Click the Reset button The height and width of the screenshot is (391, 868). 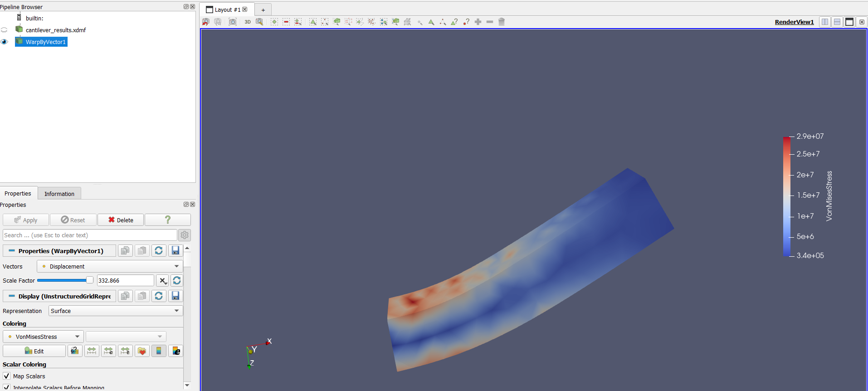(73, 220)
